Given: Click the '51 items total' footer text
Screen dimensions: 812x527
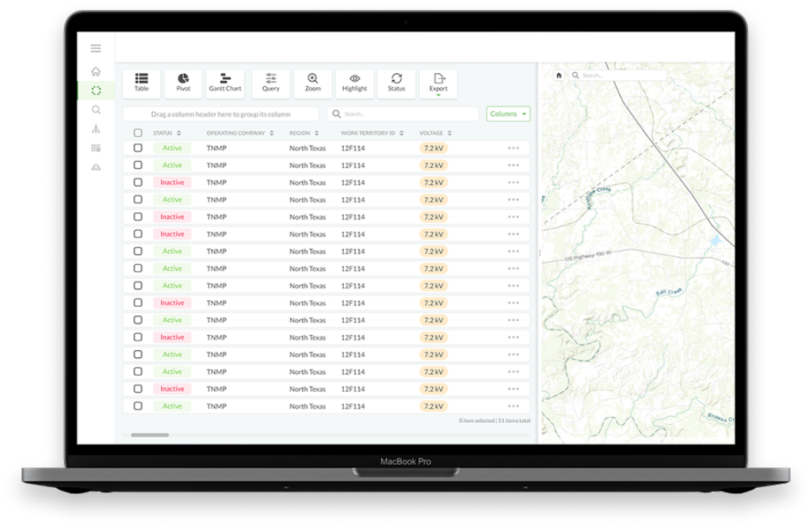Looking at the screenshot, I should coord(514,421).
